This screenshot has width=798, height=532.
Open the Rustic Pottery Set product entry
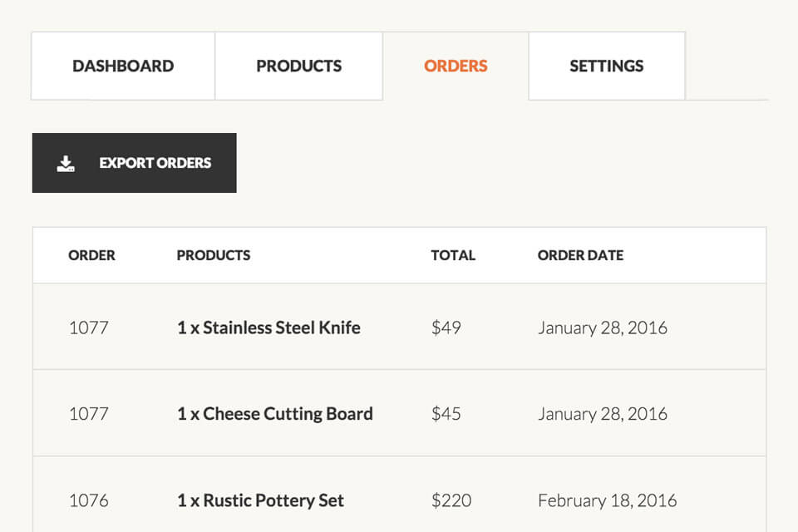click(x=260, y=500)
